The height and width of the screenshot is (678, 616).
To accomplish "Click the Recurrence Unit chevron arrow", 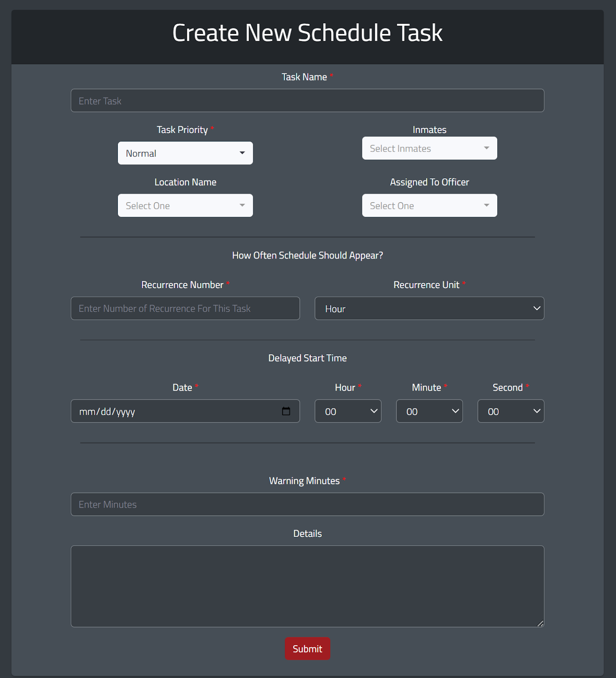I will (x=537, y=308).
